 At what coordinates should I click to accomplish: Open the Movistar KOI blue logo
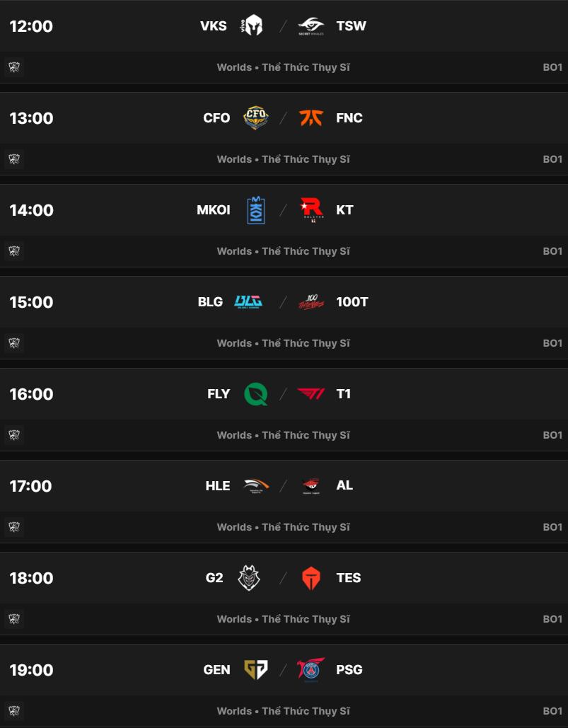(255, 210)
